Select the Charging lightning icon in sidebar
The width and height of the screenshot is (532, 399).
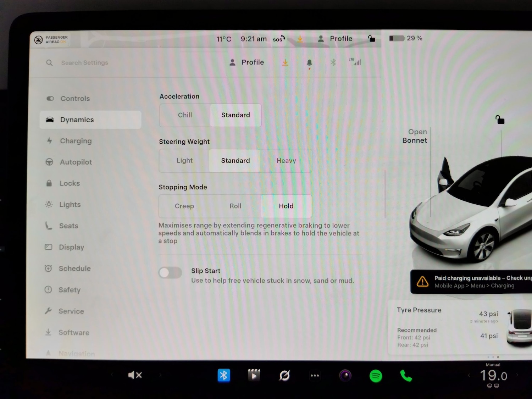[x=49, y=141]
